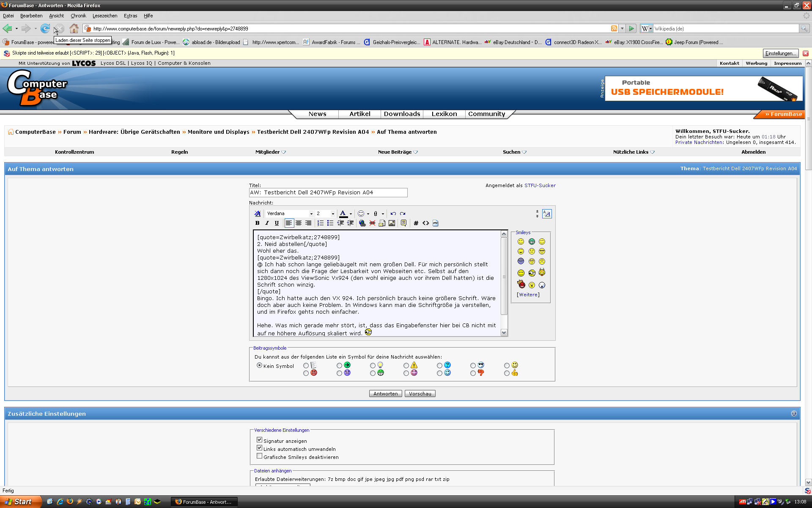
Task: Open the Lesezeichen menu
Action: tap(105, 16)
